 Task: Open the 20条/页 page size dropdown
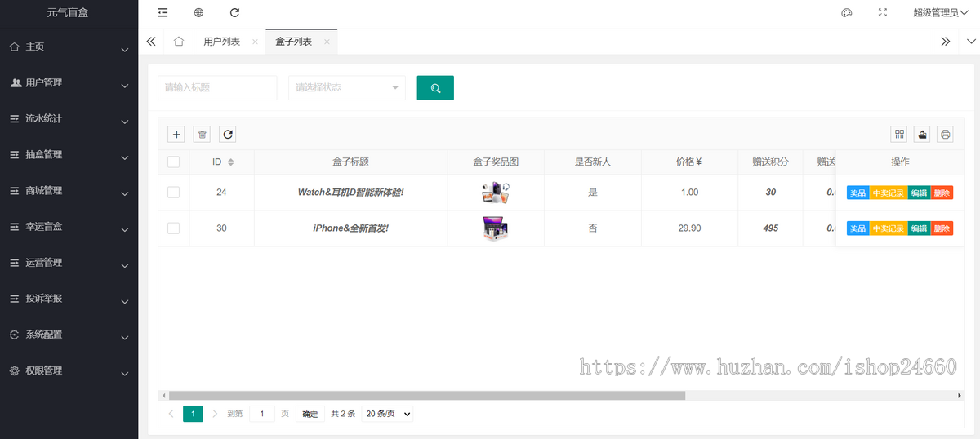(388, 414)
